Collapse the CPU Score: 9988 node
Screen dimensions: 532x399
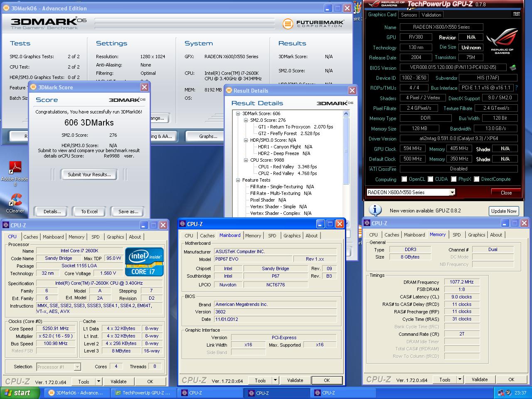point(246,160)
